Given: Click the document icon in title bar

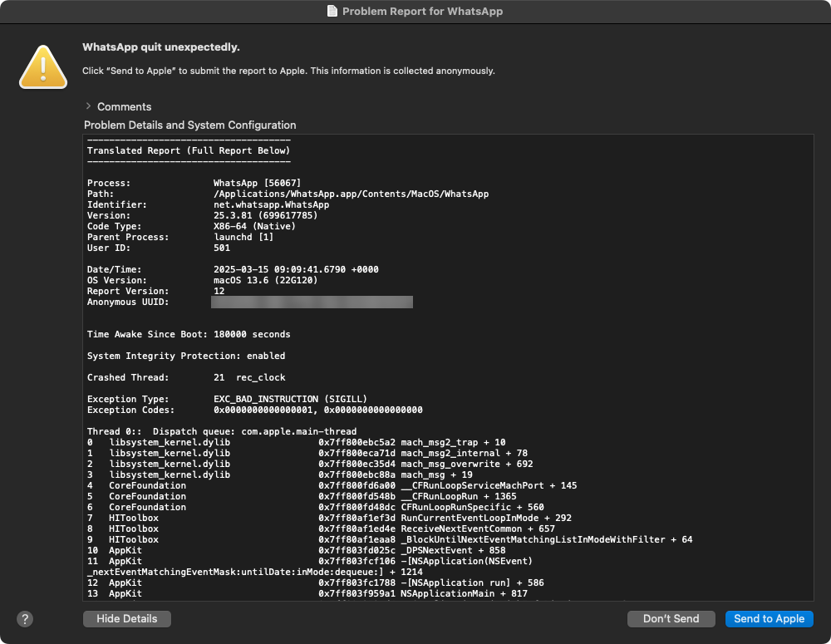Looking at the screenshot, I should pos(332,11).
